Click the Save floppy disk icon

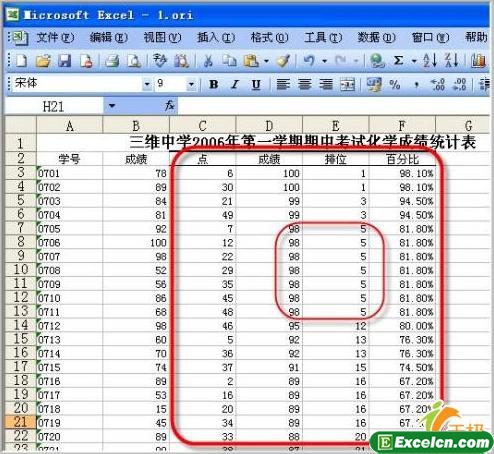click(65, 61)
